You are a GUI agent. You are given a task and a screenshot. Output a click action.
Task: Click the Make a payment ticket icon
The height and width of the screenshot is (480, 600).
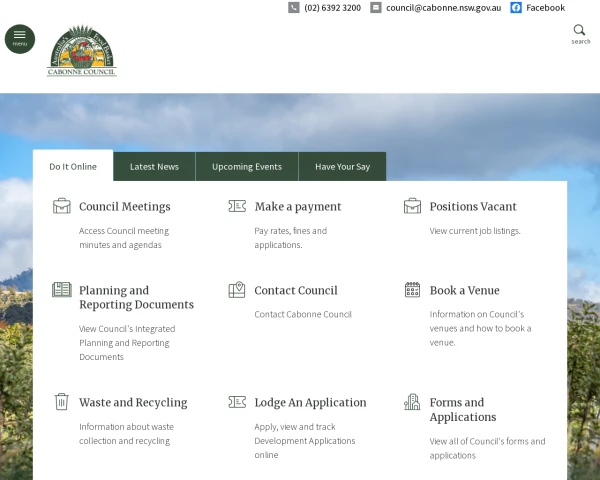[237, 206]
